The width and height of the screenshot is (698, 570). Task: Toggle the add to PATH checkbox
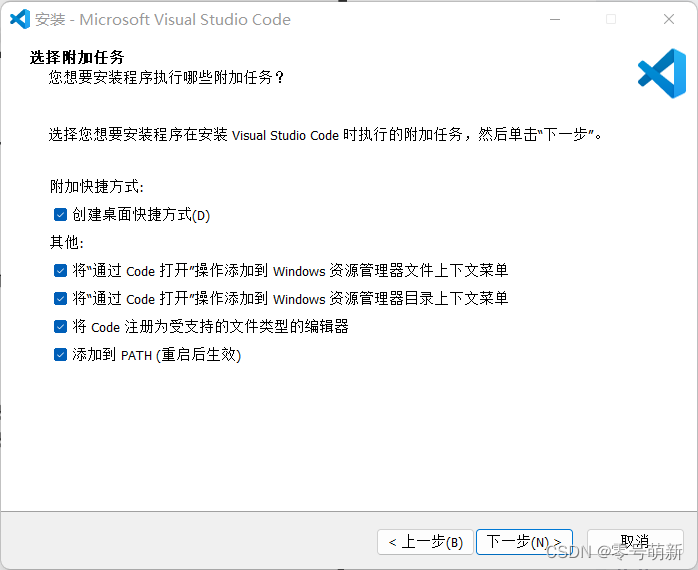pos(60,354)
